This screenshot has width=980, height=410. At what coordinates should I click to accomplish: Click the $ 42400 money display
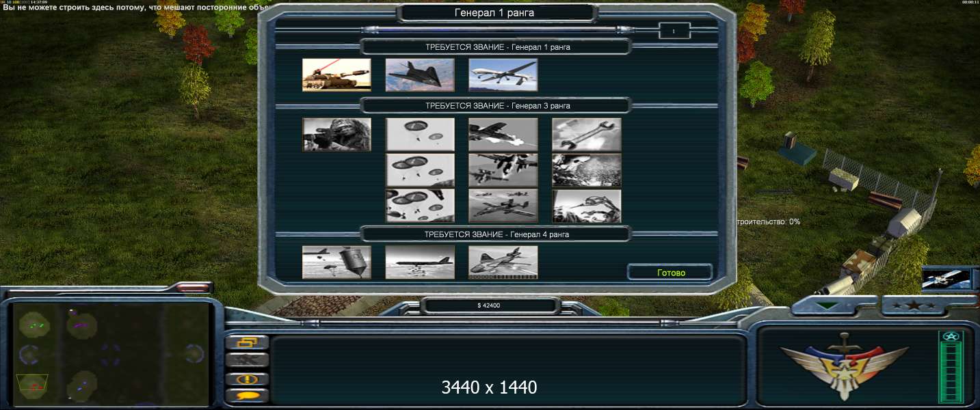coord(488,305)
